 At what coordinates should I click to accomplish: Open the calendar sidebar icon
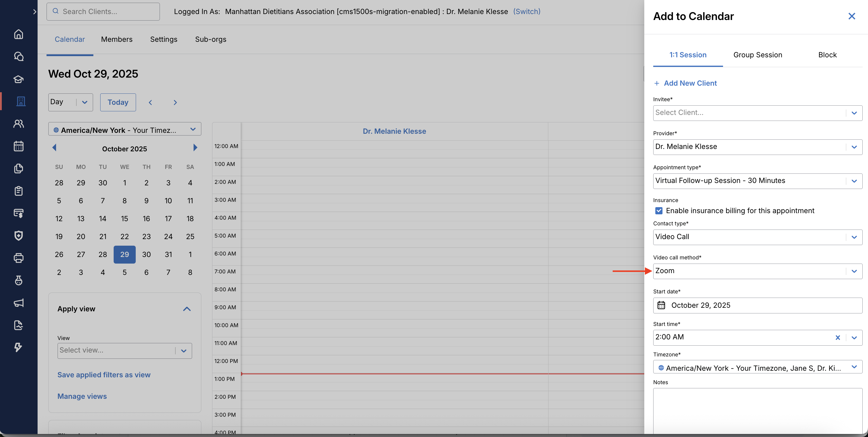pos(18,146)
